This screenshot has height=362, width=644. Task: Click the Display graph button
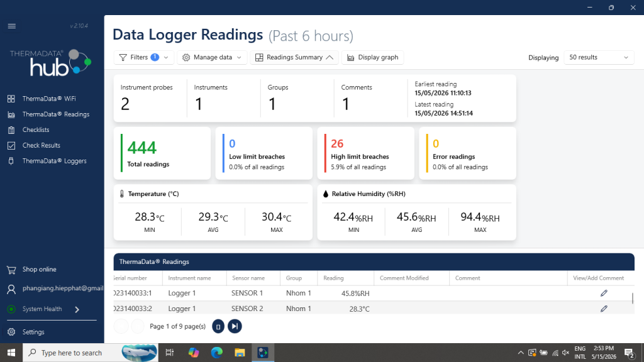click(x=372, y=57)
